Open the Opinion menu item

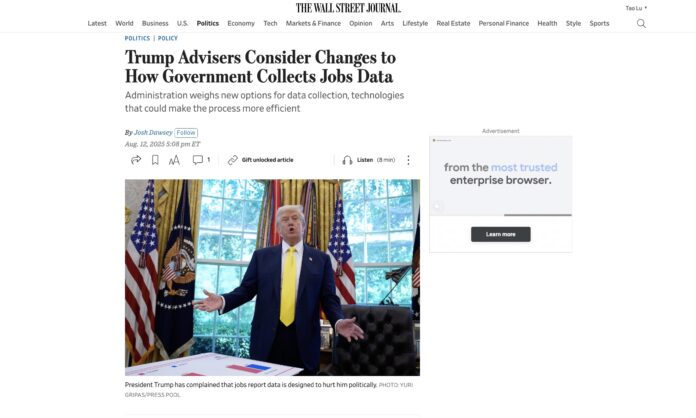coord(360,23)
